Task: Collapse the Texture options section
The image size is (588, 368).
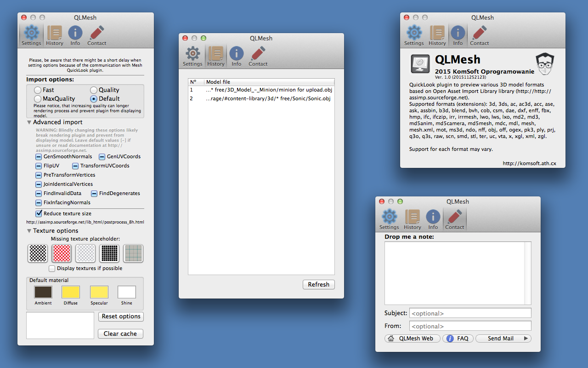Action: click(29, 231)
